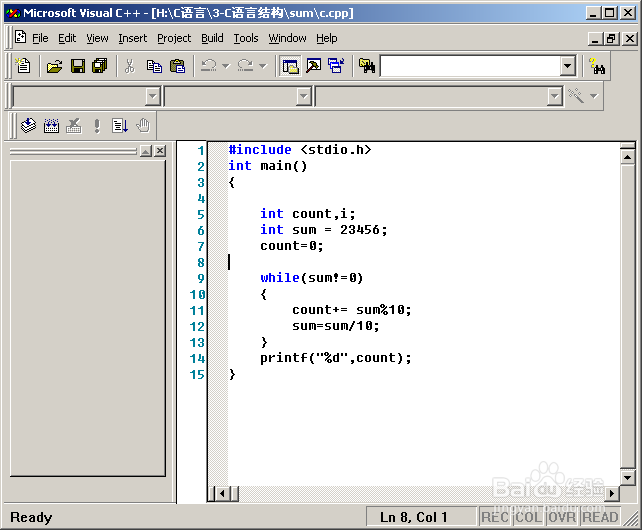Click the 'while(sum!=0)' line

pos(312,278)
